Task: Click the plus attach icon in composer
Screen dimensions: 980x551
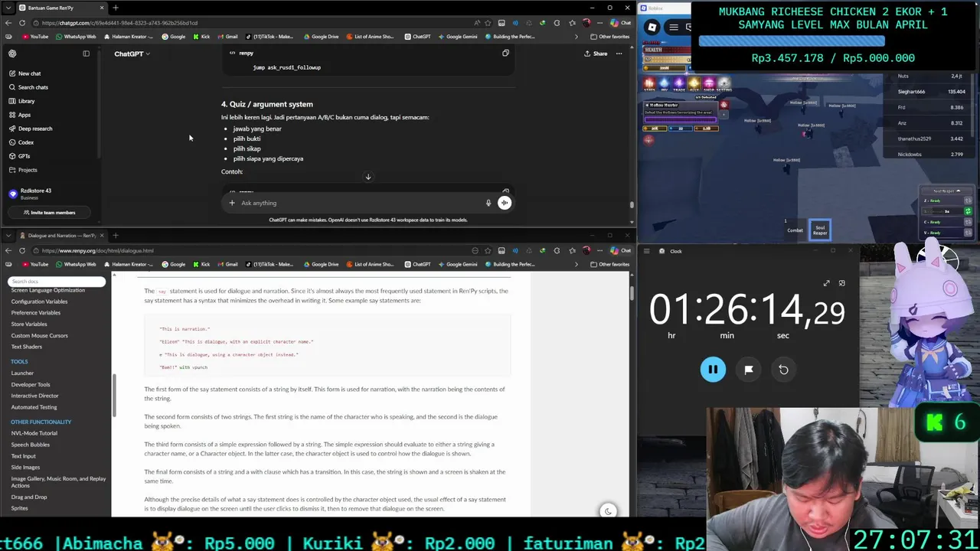Action: coord(232,203)
